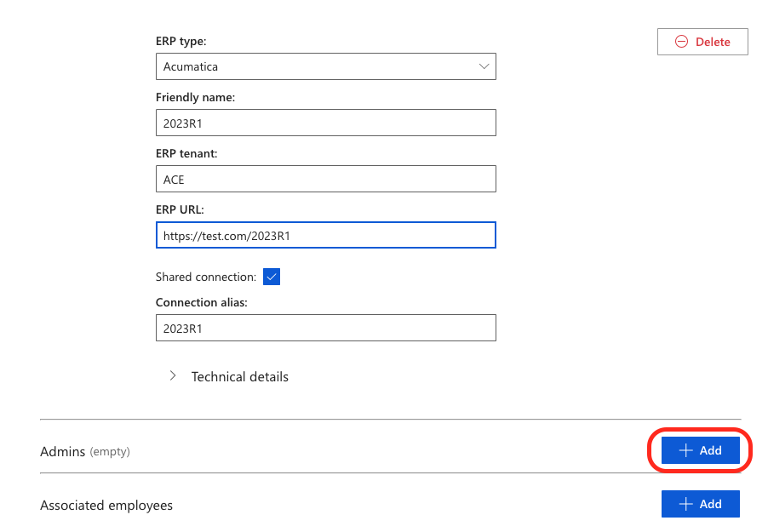Screen dimensions: 768x532
Task: Add an associated employee using Add
Action: (x=700, y=504)
